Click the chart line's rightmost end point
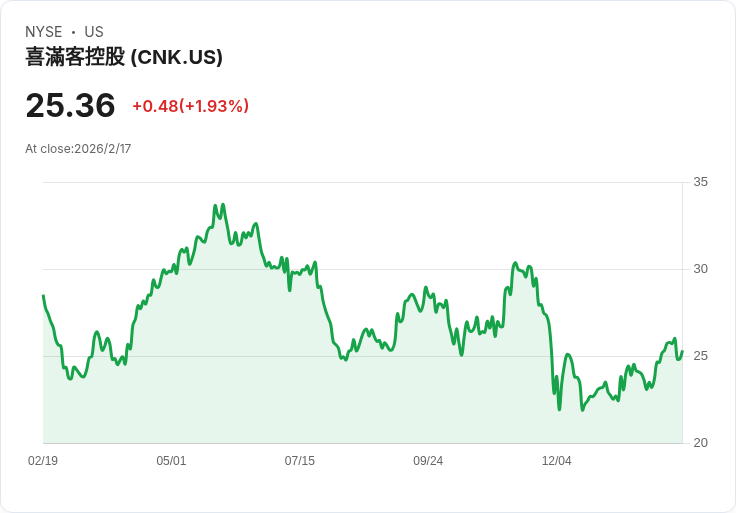This screenshot has height=513, width=736. 682,351
